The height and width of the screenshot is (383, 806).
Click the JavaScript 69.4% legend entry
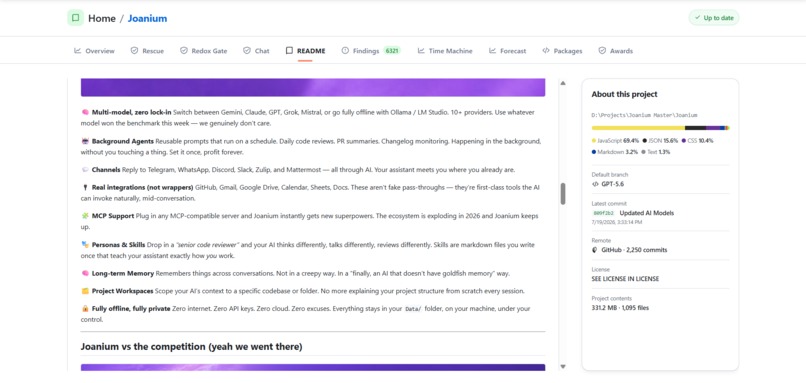615,140
